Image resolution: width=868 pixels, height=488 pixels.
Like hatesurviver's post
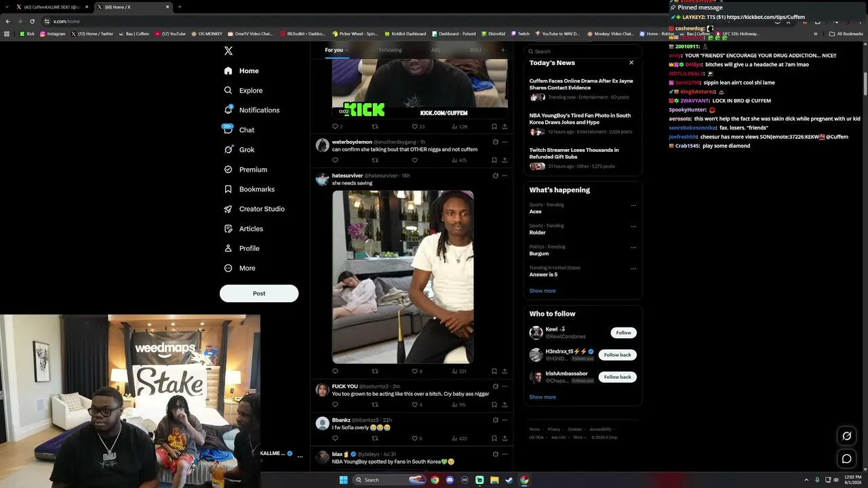[x=417, y=371]
